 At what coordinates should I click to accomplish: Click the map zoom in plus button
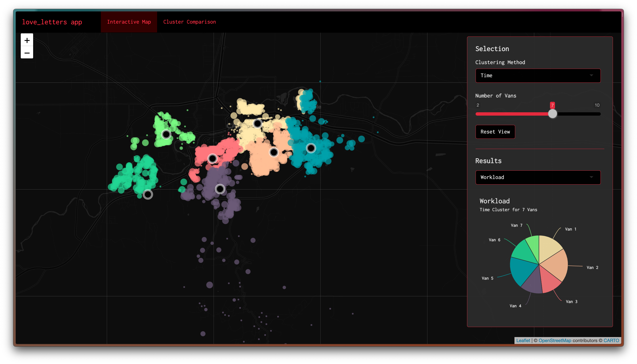click(x=27, y=40)
